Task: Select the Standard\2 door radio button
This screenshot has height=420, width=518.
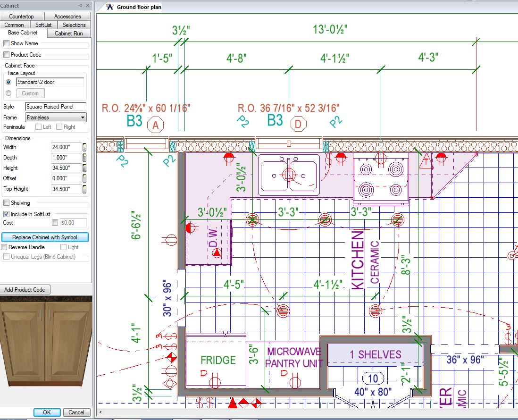Action: (x=8, y=82)
